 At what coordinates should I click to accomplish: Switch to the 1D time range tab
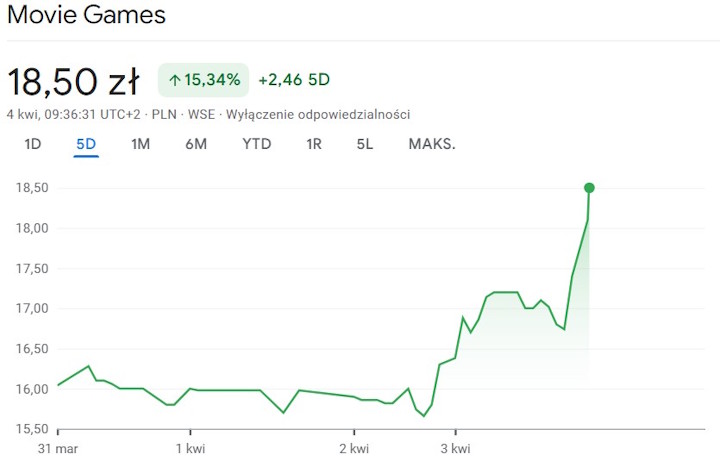(33, 144)
